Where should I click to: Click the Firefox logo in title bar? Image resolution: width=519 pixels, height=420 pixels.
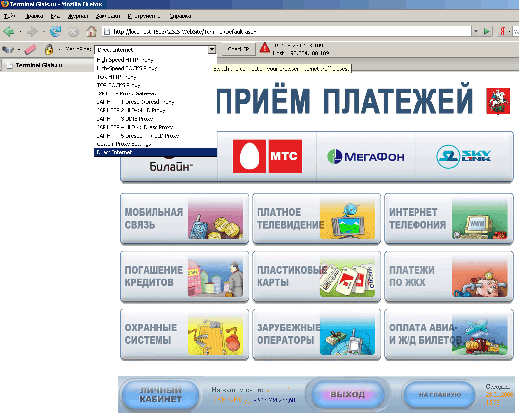pyautogui.click(x=4, y=4)
